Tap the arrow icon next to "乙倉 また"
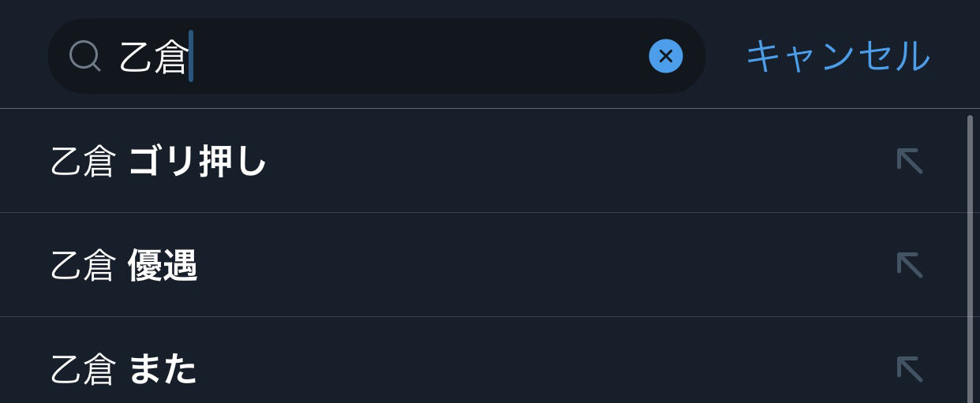Image resolution: width=980 pixels, height=403 pixels. coord(909,368)
